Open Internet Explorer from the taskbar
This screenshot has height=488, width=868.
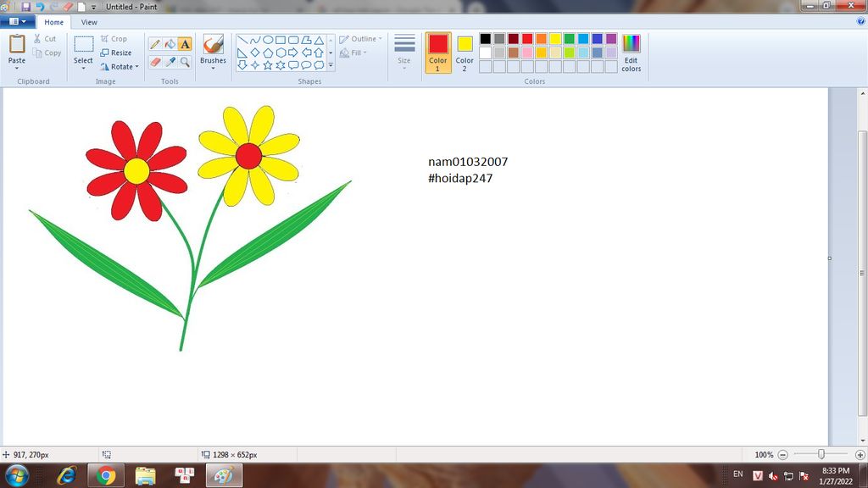tap(67, 476)
